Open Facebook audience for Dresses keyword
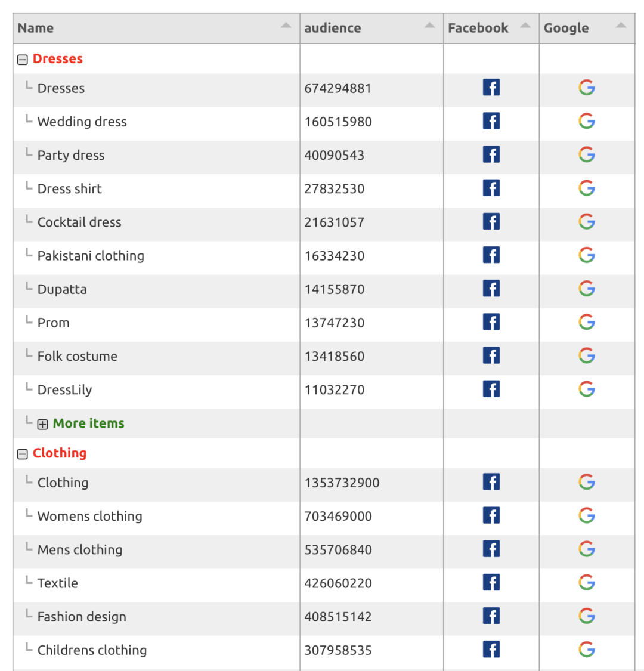The width and height of the screenshot is (644, 671). point(491,87)
